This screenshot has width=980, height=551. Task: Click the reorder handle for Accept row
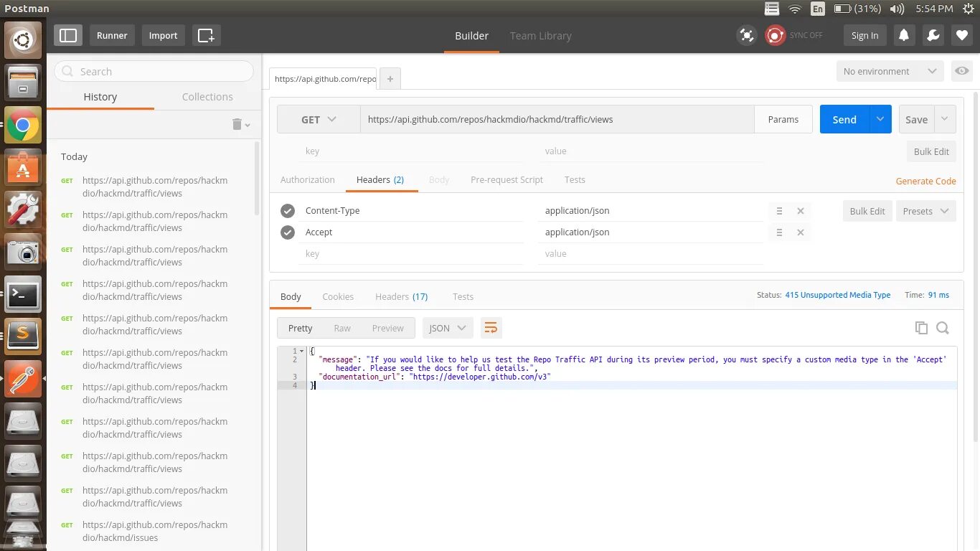tap(779, 232)
